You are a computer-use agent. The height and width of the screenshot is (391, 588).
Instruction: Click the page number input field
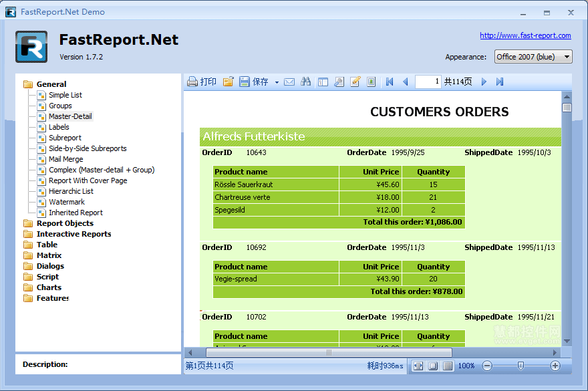point(428,82)
